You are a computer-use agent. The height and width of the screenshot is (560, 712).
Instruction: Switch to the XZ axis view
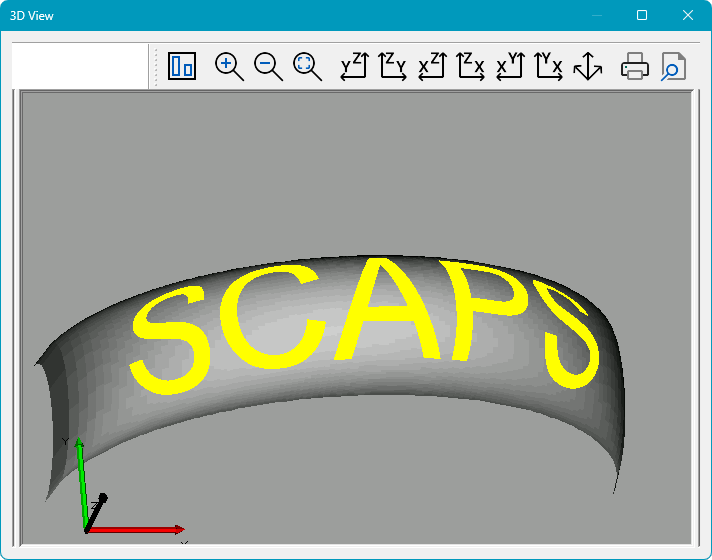coord(432,66)
